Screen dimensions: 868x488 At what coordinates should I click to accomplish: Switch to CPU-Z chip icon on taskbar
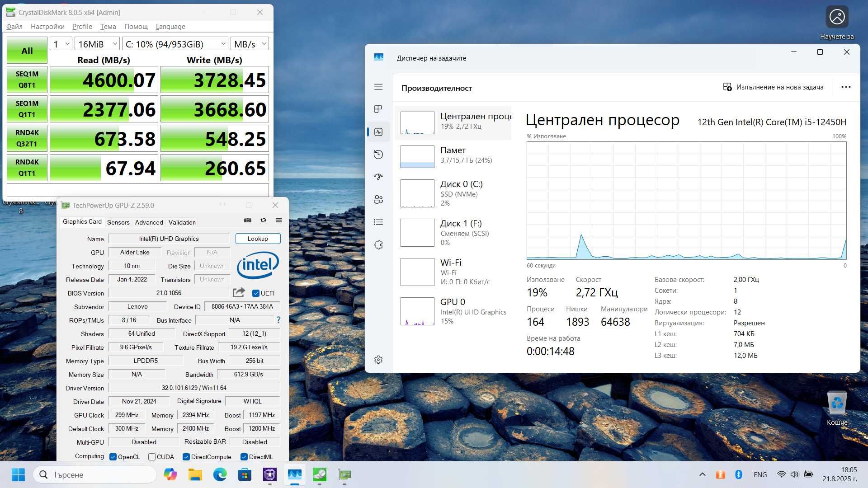pos(270,474)
